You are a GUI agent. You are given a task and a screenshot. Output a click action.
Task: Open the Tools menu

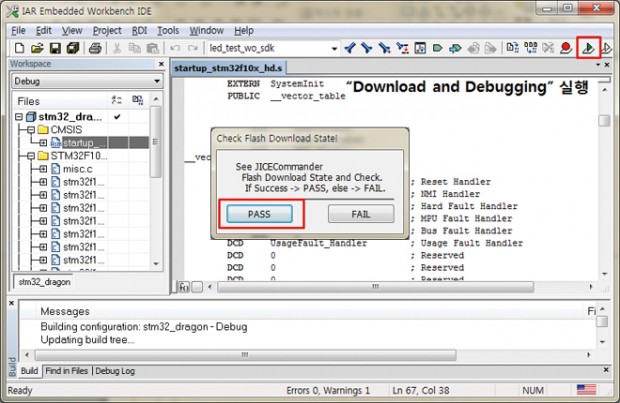(168, 30)
